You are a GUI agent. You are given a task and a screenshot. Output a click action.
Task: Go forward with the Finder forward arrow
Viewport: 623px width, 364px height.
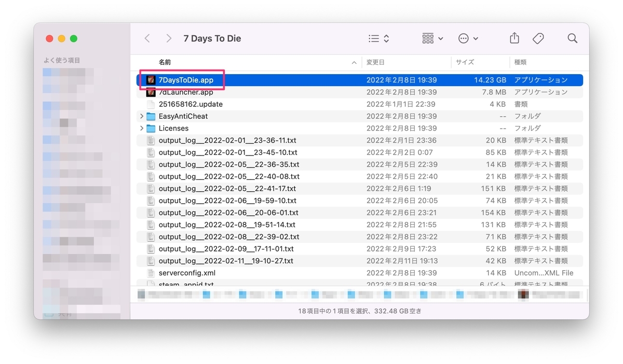point(169,38)
